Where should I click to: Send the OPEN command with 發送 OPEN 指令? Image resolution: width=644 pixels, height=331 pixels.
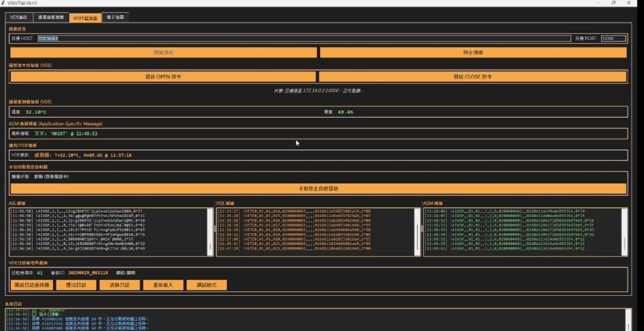pyautogui.click(x=163, y=76)
